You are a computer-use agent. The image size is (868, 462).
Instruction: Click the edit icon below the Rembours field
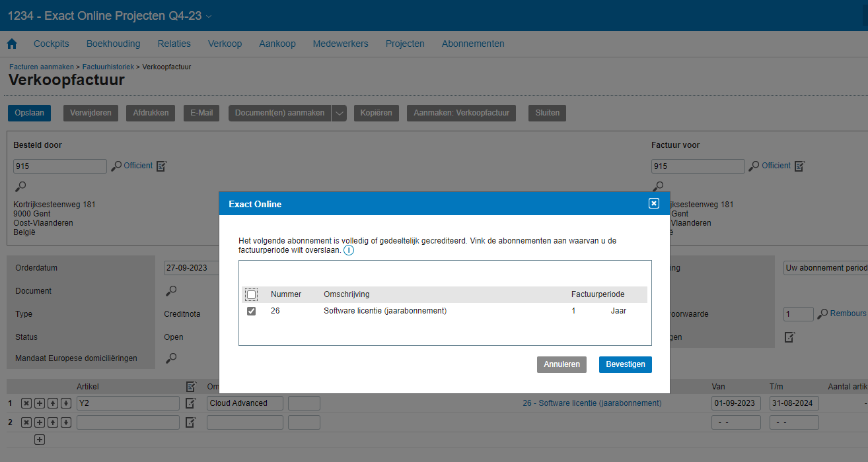pyautogui.click(x=789, y=337)
